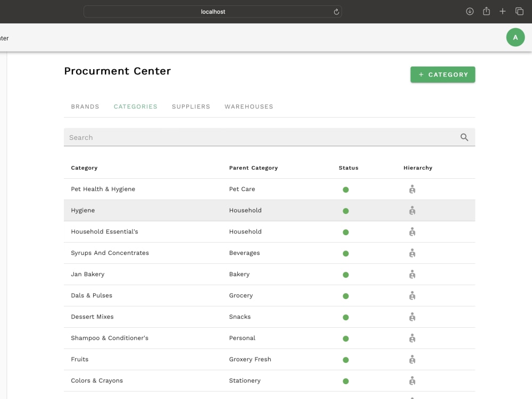Click the Parent Category column header
Image resolution: width=532 pixels, height=399 pixels.
coord(253,168)
